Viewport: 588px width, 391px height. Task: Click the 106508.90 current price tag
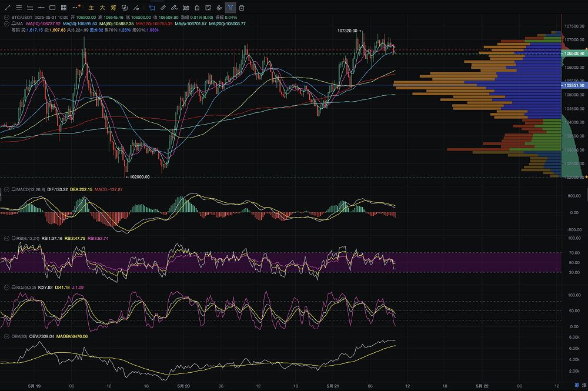[x=574, y=53]
